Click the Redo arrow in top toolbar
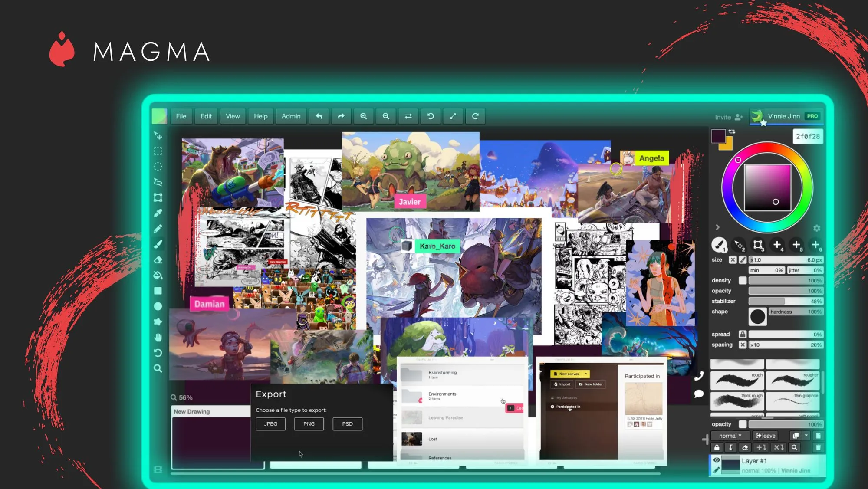Screen dimensions: 868x489 click(x=341, y=116)
